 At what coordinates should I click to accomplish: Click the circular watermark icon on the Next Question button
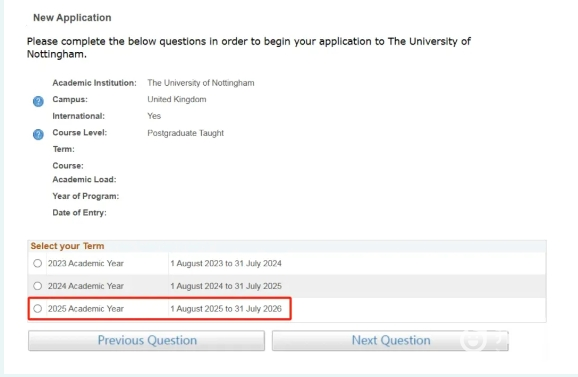coord(474,339)
